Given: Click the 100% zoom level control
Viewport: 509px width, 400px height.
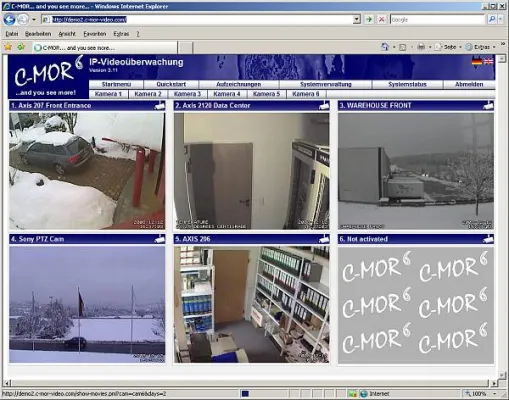Looking at the screenshot, I should point(480,394).
